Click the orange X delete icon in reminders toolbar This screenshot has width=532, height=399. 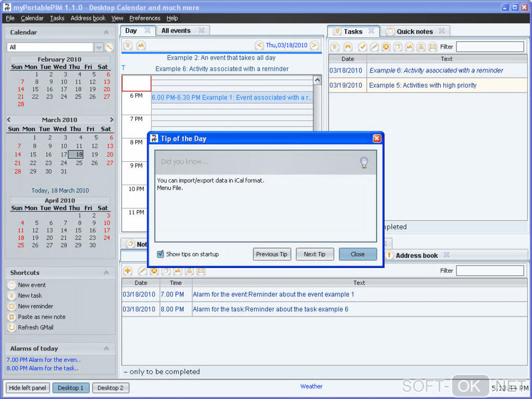pos(154,271)
